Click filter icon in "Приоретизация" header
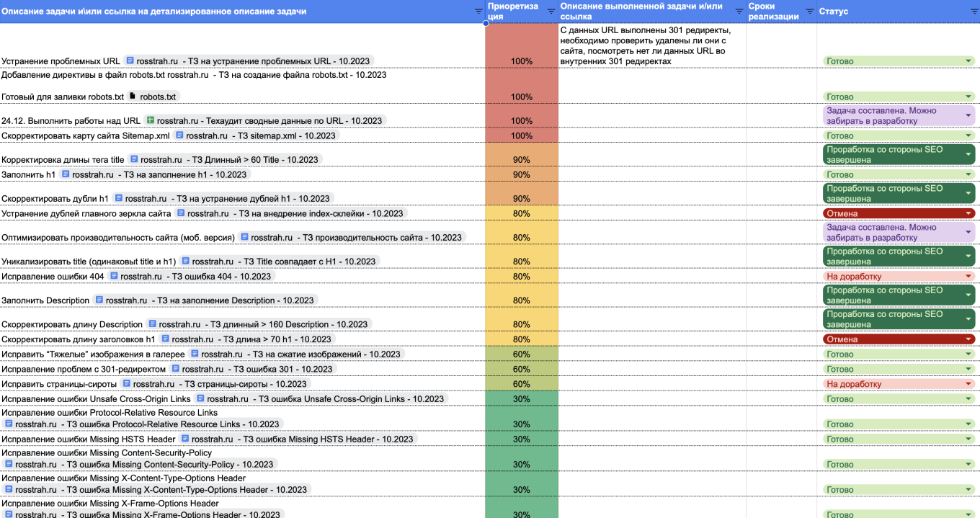 point(551,12)
